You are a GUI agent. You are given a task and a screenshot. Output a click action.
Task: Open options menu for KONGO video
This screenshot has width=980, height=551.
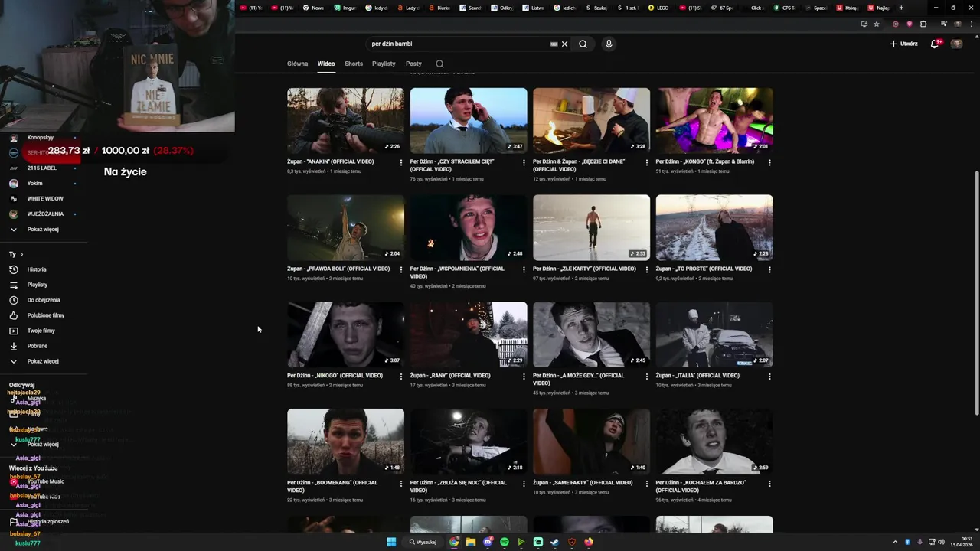[x=769, y=162]
